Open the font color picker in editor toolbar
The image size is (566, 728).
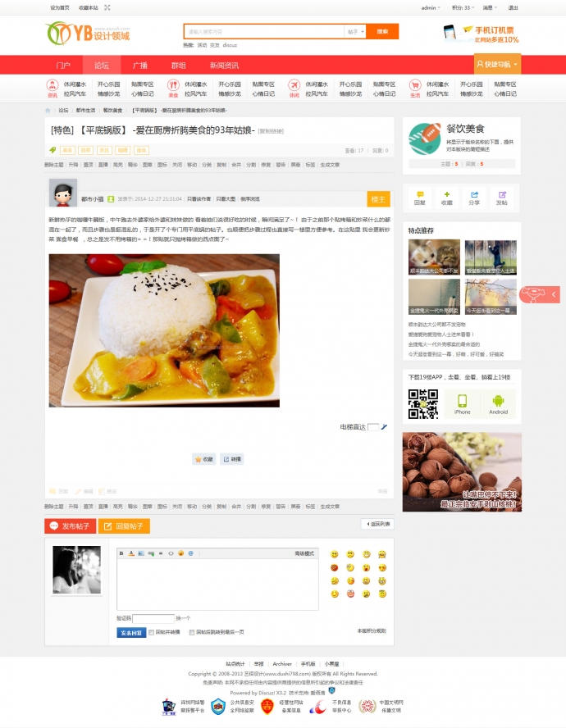[x=131, y=553]
